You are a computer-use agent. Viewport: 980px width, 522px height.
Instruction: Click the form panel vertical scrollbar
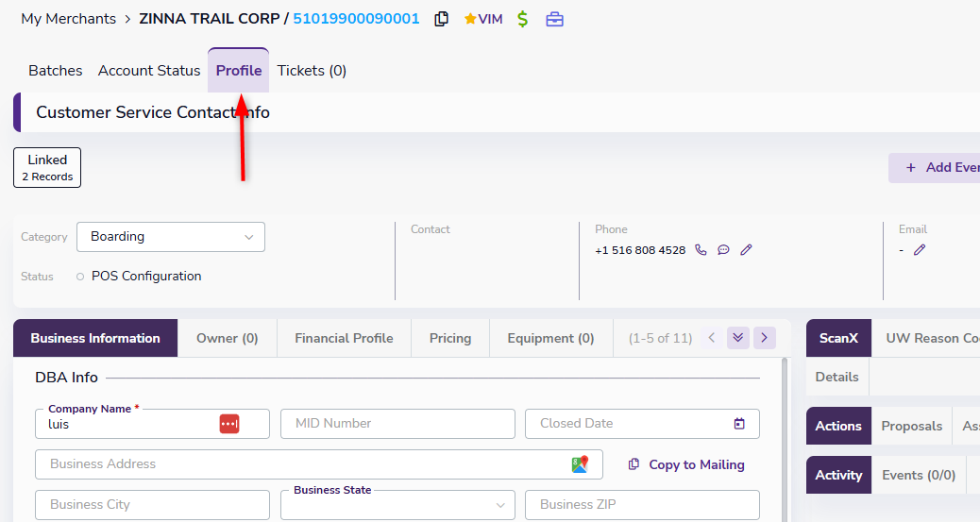click(x=785, y=440)
